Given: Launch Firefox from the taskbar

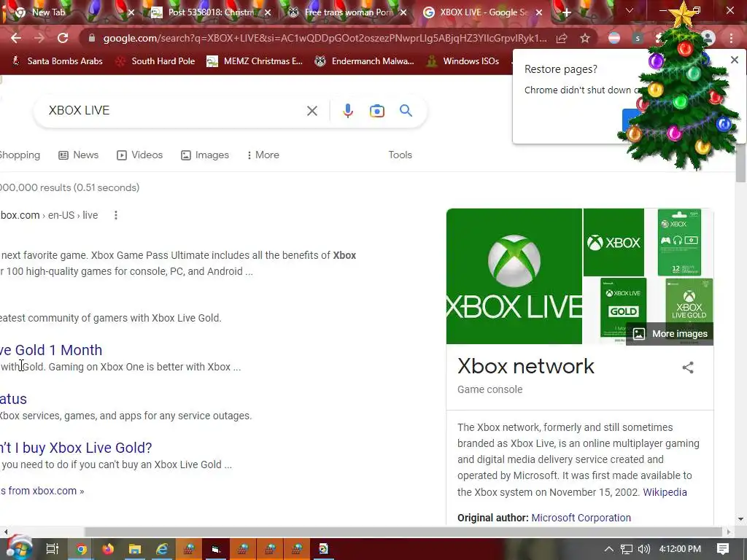Looking at the screenshot, I should point(108,549).
